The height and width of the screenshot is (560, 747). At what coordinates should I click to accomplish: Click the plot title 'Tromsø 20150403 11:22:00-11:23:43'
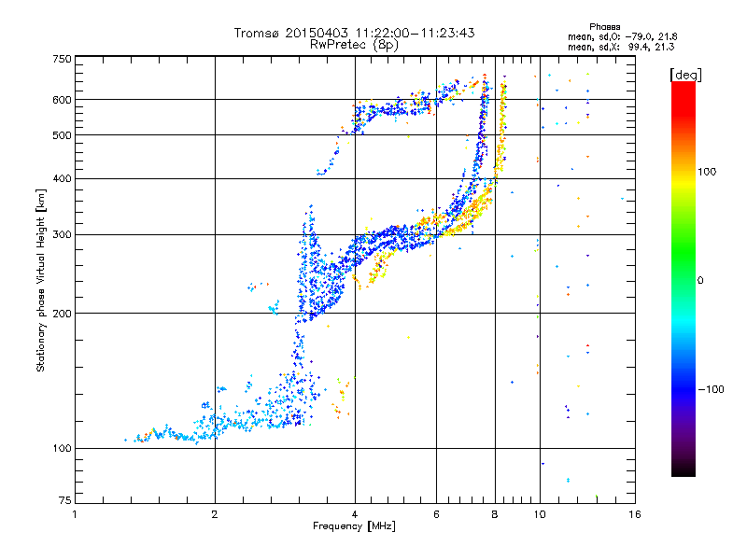354,33
